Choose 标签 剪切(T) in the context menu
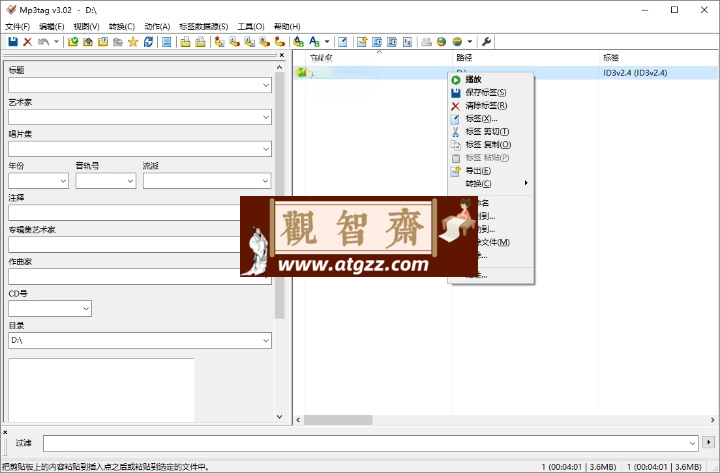This screenshot has height=473, width=720. click(x=490, y=132)
